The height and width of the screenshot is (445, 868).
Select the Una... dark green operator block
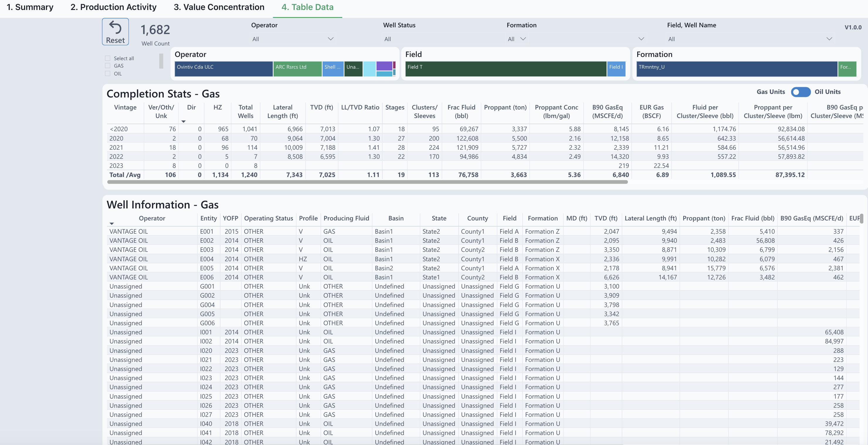pyautogui.click(x=353, y=69)
